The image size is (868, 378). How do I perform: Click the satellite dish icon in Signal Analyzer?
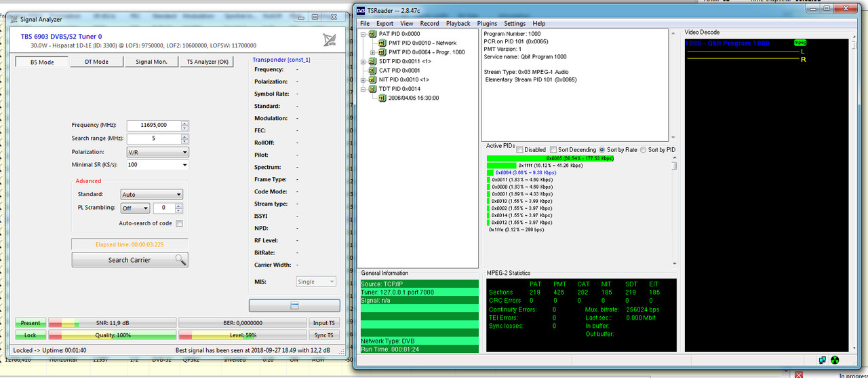(x=329, y=39)
